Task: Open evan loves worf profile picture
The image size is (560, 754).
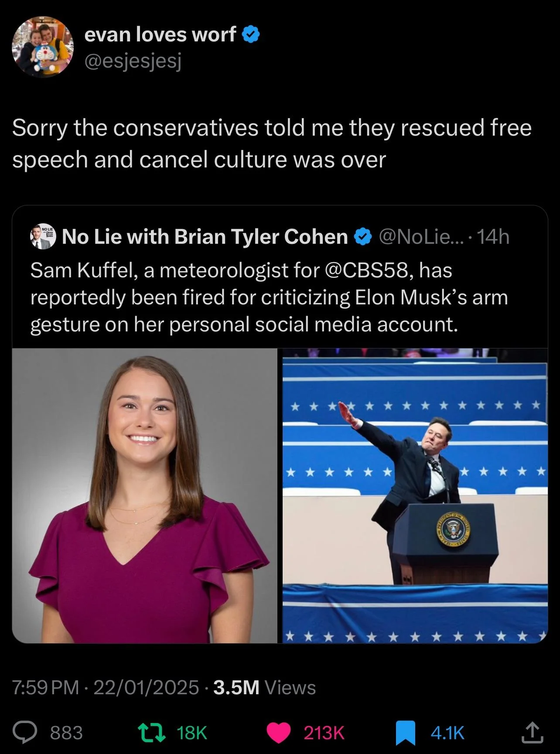Action: point(43,47)
